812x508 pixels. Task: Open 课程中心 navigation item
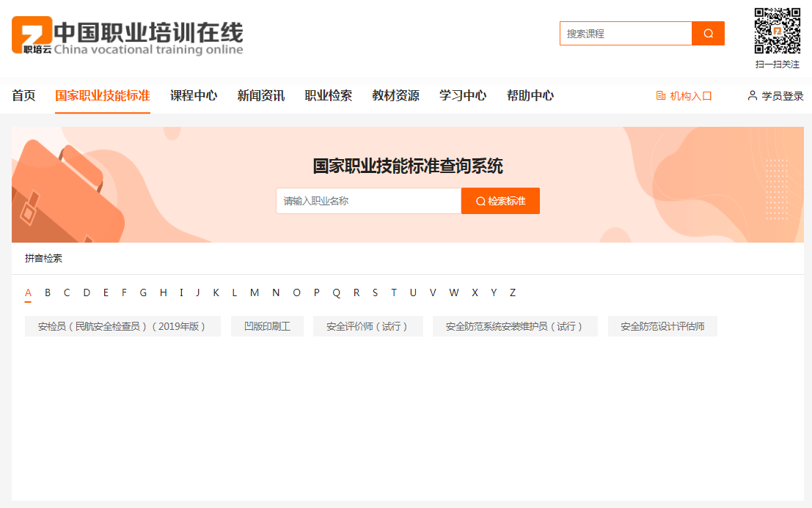click(194, 95)
